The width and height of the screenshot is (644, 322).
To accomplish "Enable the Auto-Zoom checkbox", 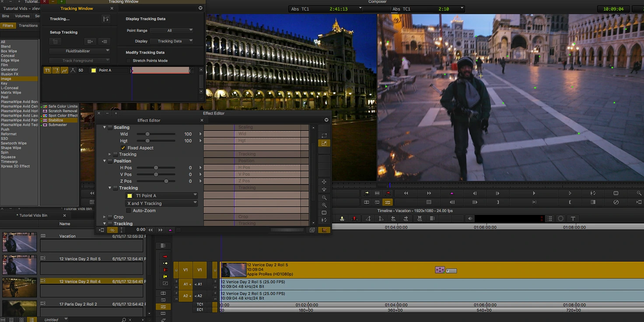I will 129,210.
